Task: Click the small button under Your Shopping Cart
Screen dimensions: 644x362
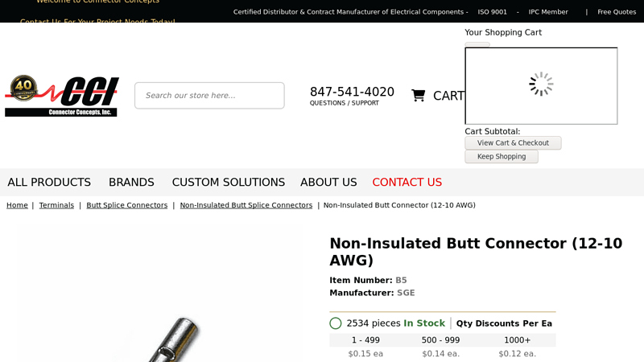Action: [477, 44]
